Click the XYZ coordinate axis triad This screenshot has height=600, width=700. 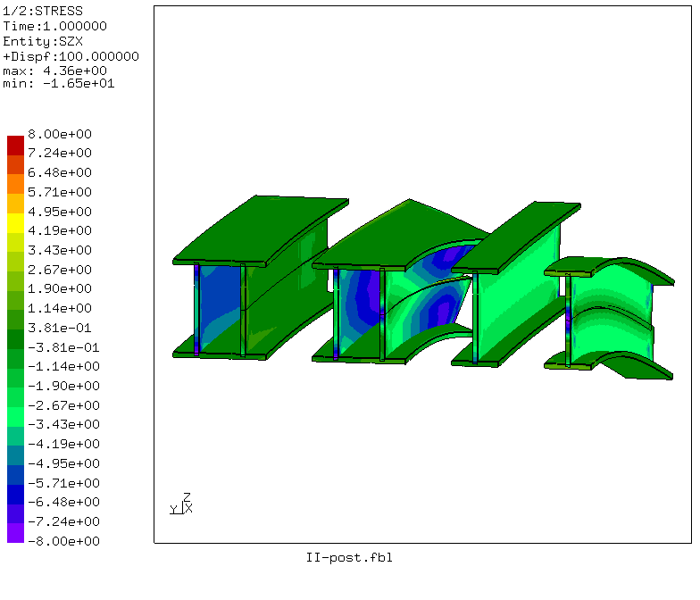181,504
